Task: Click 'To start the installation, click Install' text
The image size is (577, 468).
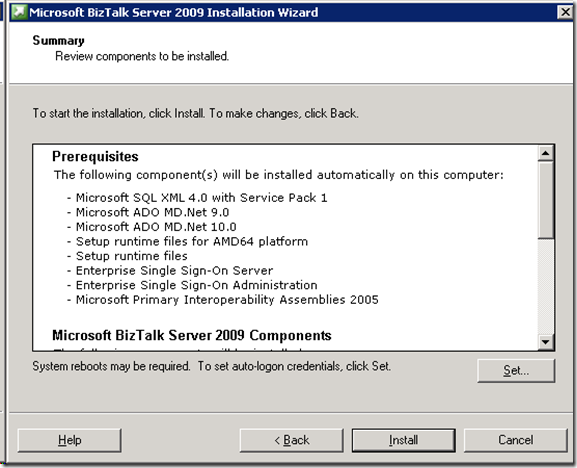Action: click(118, 113)
